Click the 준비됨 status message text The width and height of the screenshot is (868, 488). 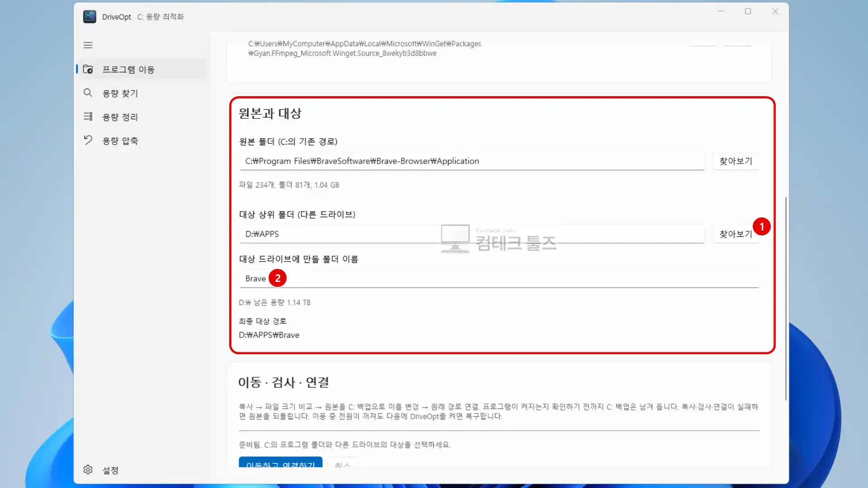tap(344, 445)
